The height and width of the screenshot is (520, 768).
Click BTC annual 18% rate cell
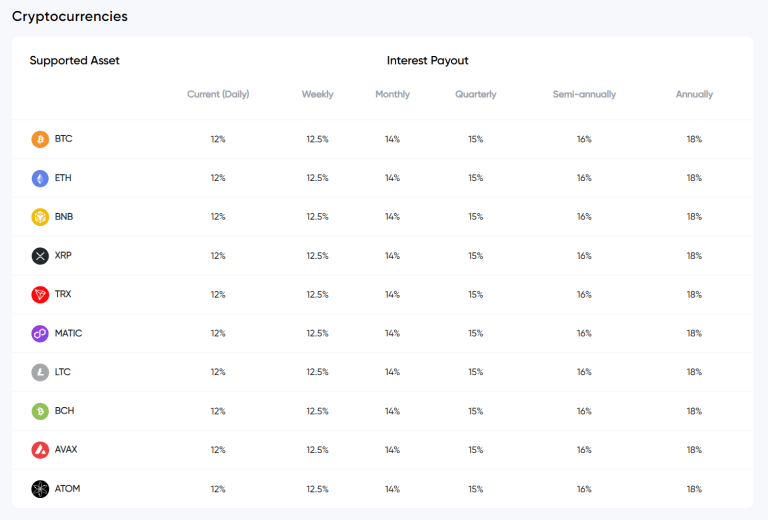point(694,139)
